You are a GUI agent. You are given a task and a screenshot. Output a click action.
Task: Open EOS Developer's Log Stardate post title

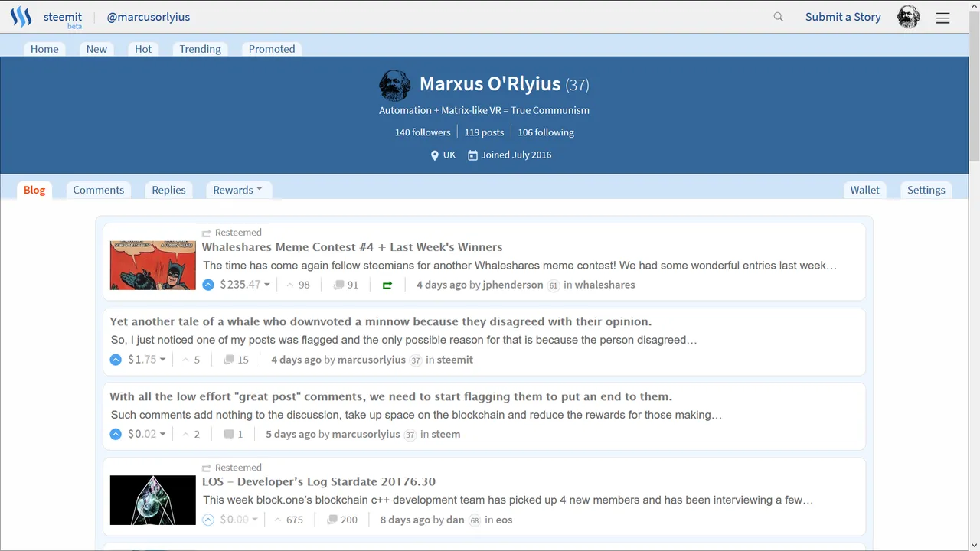point(318,481)
